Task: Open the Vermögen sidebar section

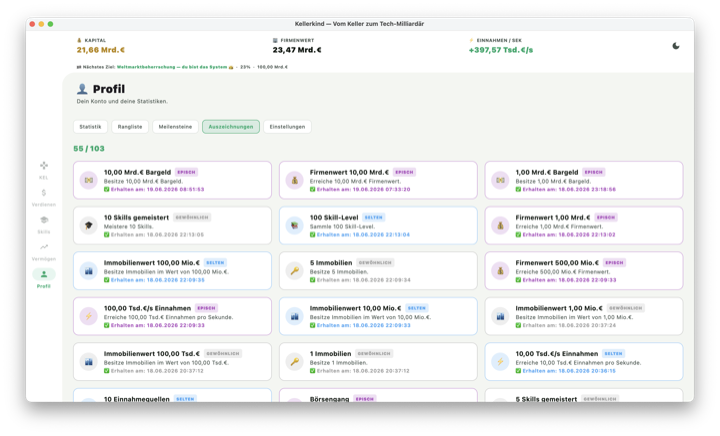Action: 44,252
